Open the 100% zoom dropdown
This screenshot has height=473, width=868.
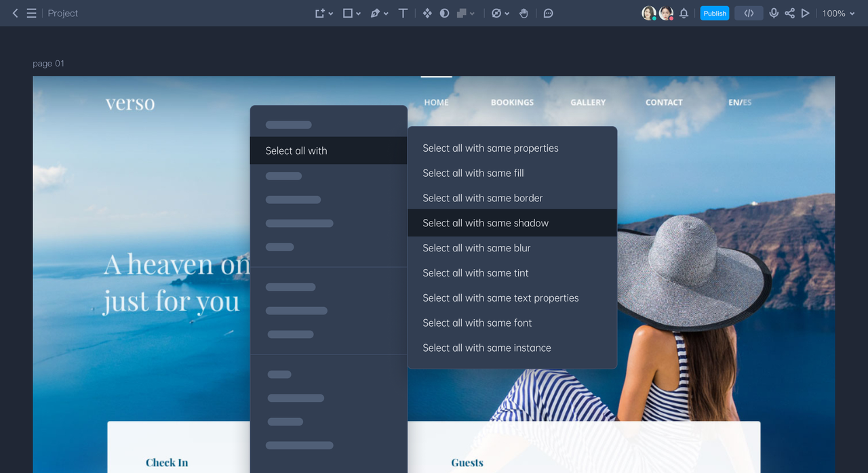839,13
